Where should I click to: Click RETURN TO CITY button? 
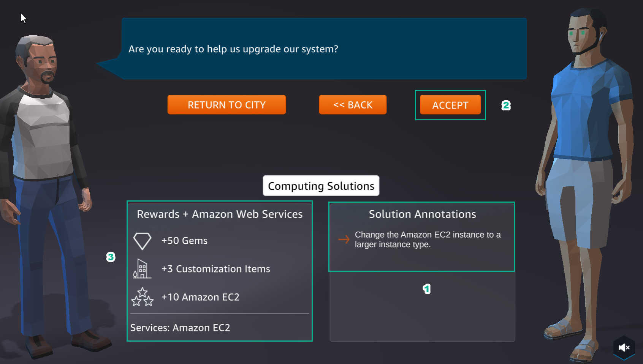click(226, 105)
